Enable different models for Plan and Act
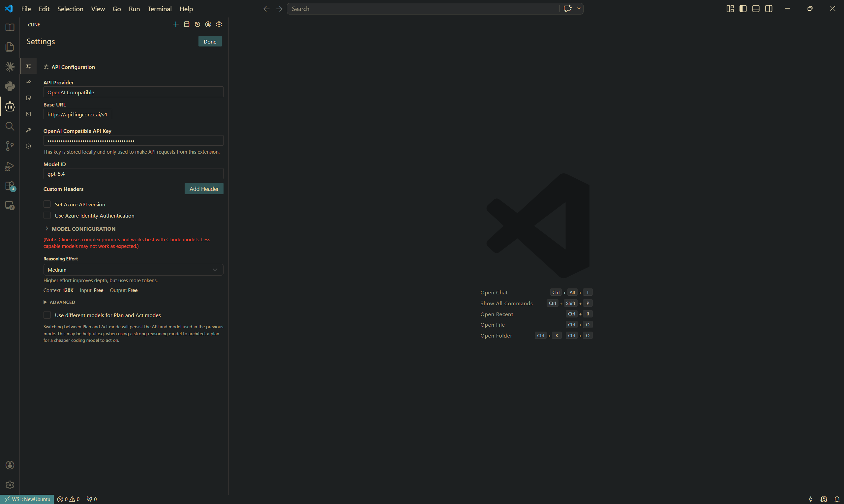This screenshot has height=504, width=844. pyautogui.click(x=47, y=315)
